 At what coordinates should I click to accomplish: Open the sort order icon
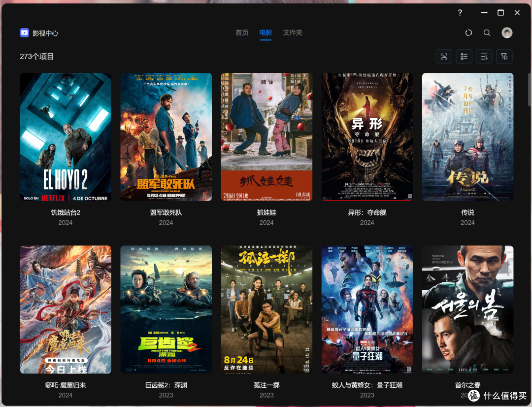[x=484, y=56]
